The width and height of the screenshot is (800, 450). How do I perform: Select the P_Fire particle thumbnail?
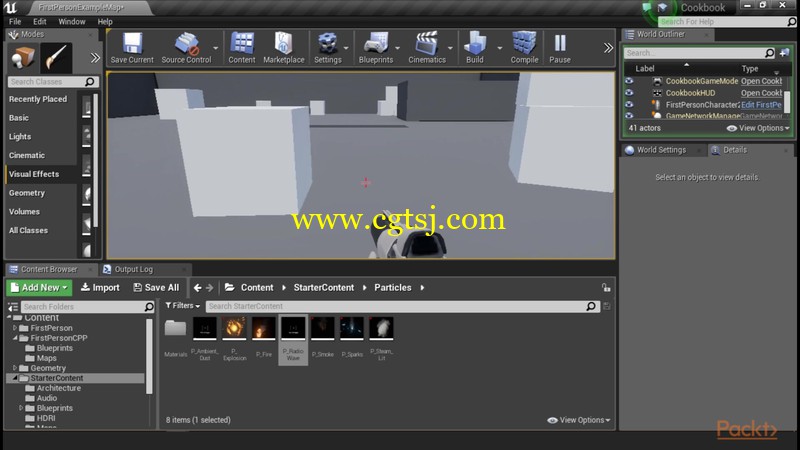(x=264, y=328)
